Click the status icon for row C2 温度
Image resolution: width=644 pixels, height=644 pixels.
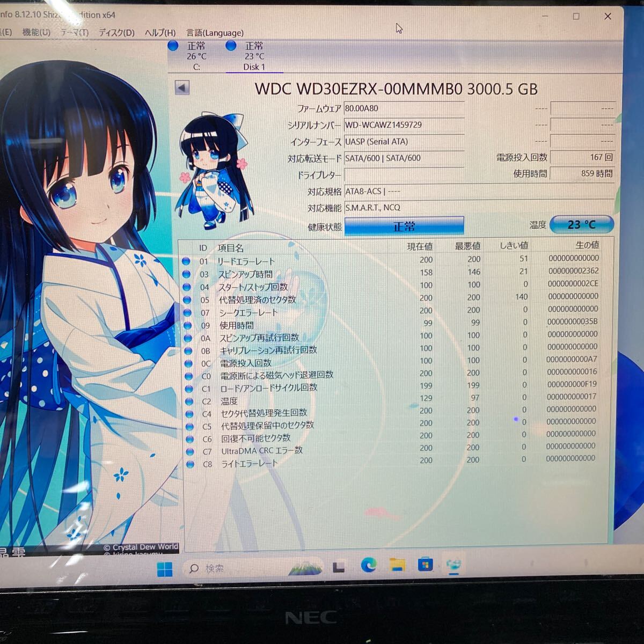point(189,401)
